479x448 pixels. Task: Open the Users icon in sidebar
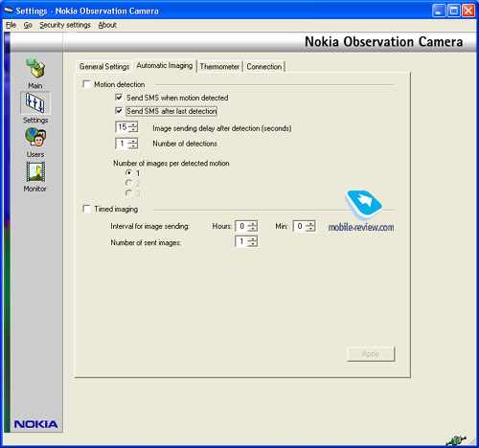click(x=35, y=137)
